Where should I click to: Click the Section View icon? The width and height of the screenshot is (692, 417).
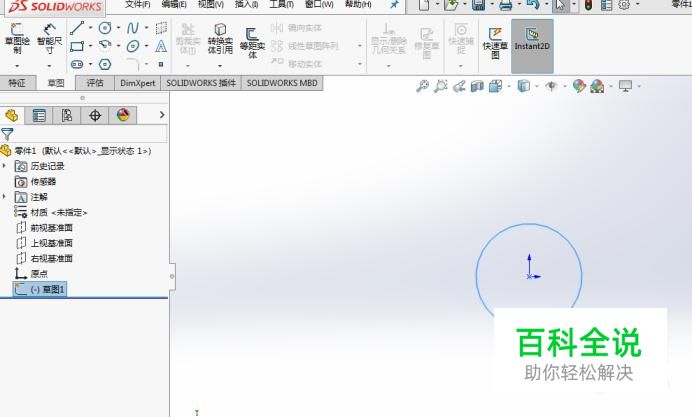pyautogui.click(x=477, y=86)
